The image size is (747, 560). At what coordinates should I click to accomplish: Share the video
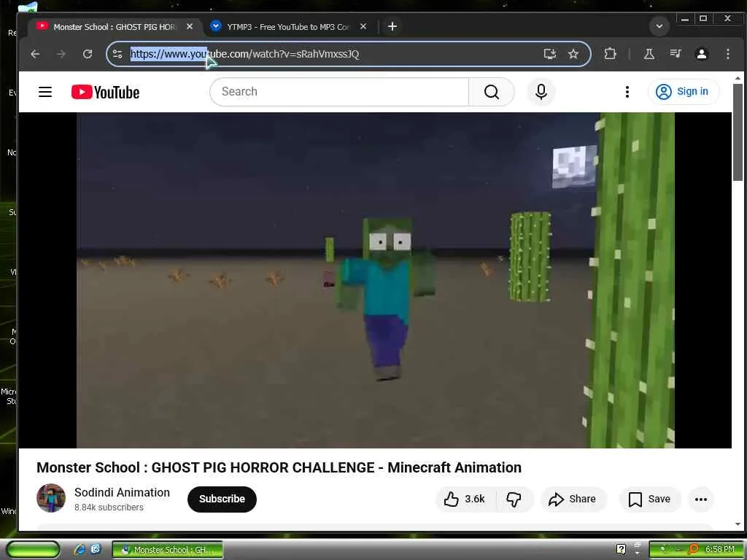click(573, 499)
